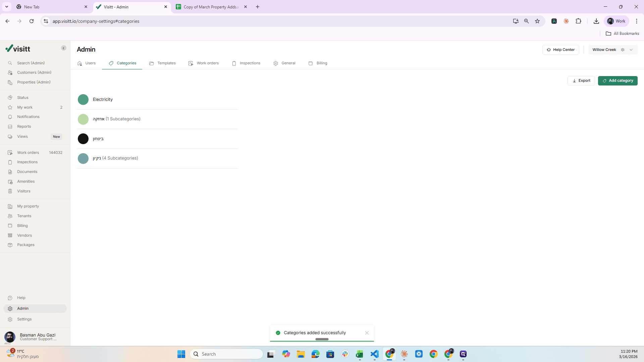Open the tab search dropdown in Chrome
Viewport: 644px width, 362px height.
pyautogui.click(x=7, y=7)
